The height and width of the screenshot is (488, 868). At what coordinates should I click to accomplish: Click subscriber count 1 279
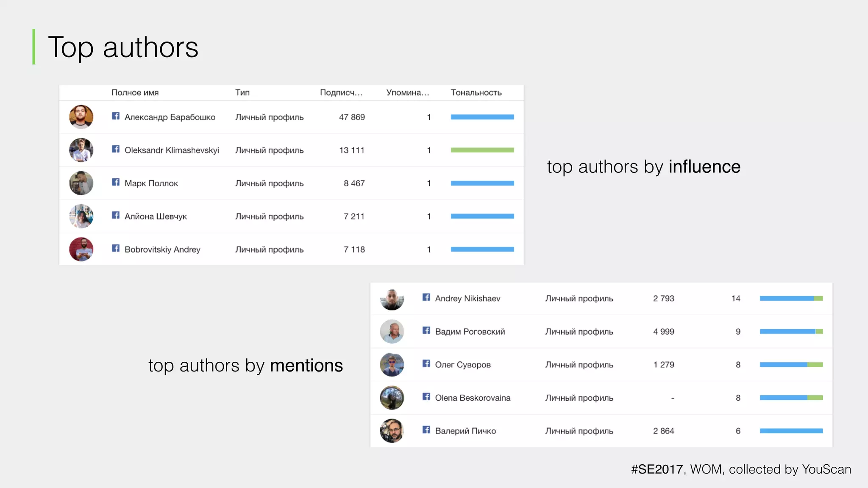[x=664, y=365]
